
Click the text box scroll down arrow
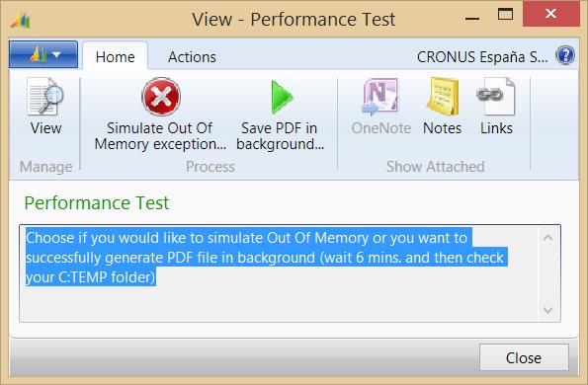pos(547,310)
